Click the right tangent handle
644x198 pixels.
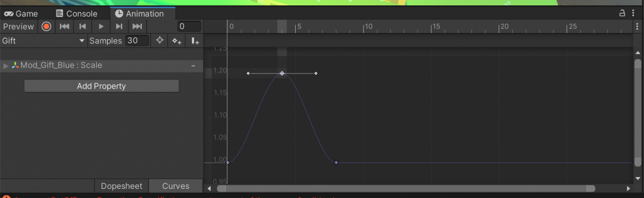(x=316, y=74)
